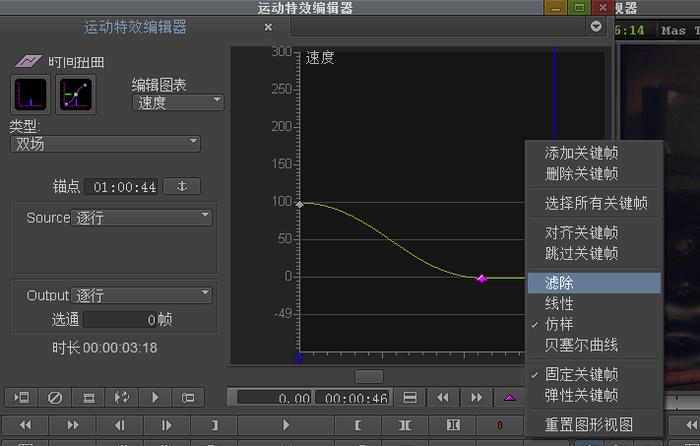700x446 pixels.
Task: Click the pink add keyframe triangle button
Action: point(509,397)
